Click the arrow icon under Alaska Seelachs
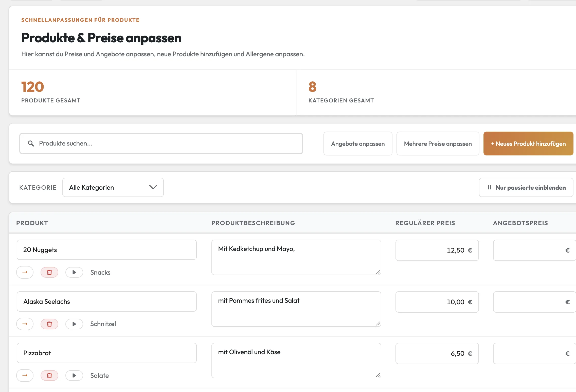The width and height of the screenshot is (576, 392). tap(25, 324)
